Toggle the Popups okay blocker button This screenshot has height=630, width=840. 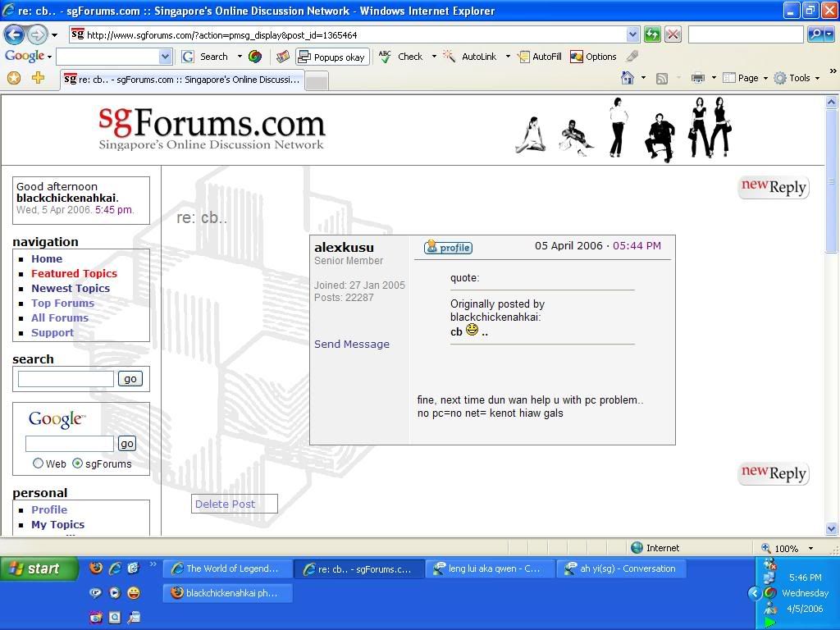[331, 57]
